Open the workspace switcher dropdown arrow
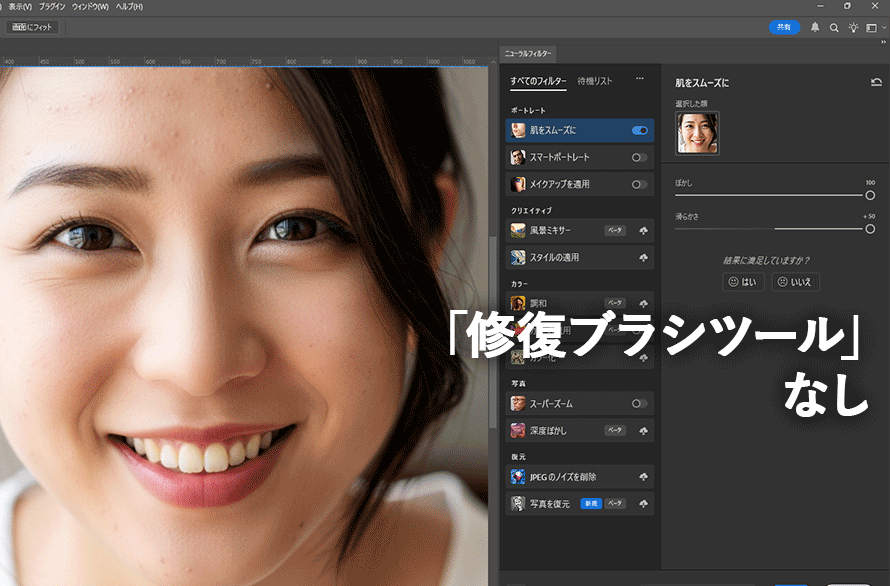 pos(884,28)
